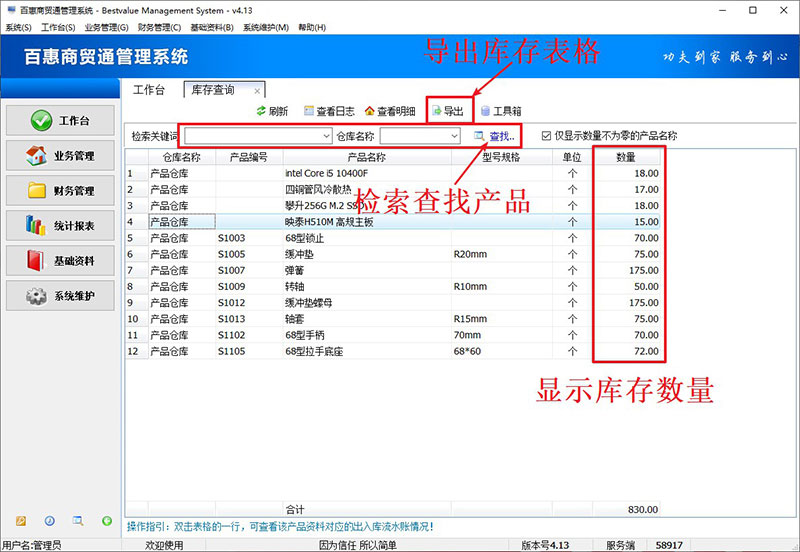This screenshot has height=552, width=800.
Task: Select the 68型手柄 product cell
Action: point(367,335)
